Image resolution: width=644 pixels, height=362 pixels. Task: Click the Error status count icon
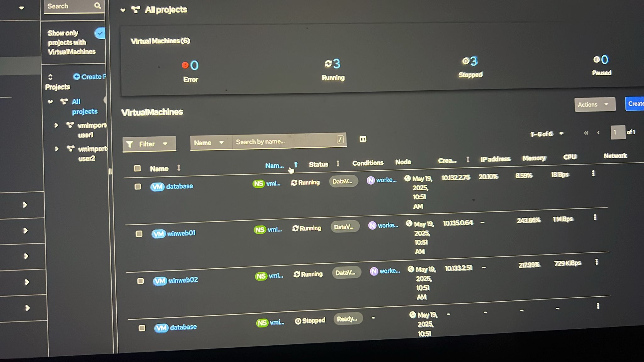tap(185, 65)
